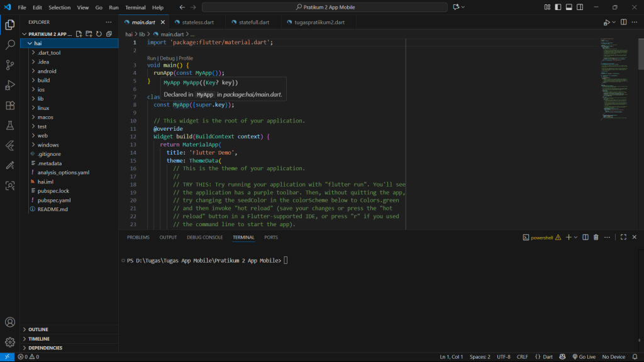644x362 pixels.
Task: Click the Debug code lens above main()
Action: click(x=167, y=58)
